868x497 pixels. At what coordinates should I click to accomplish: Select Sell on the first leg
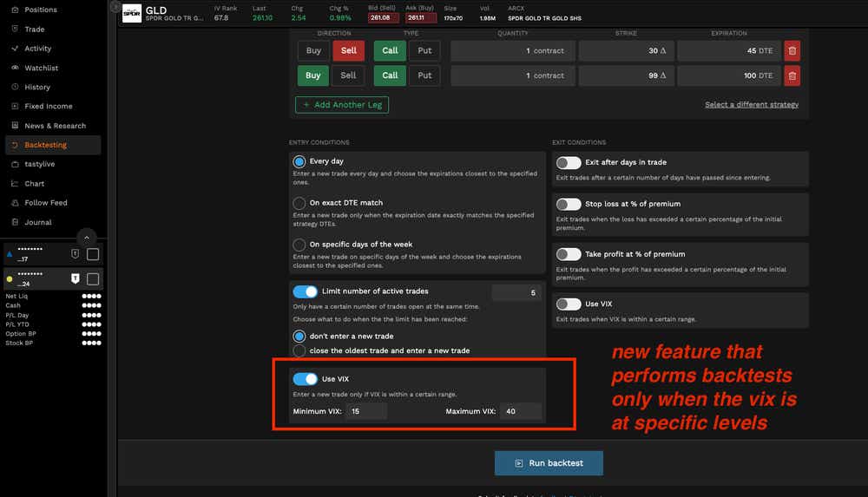[348, 51]
